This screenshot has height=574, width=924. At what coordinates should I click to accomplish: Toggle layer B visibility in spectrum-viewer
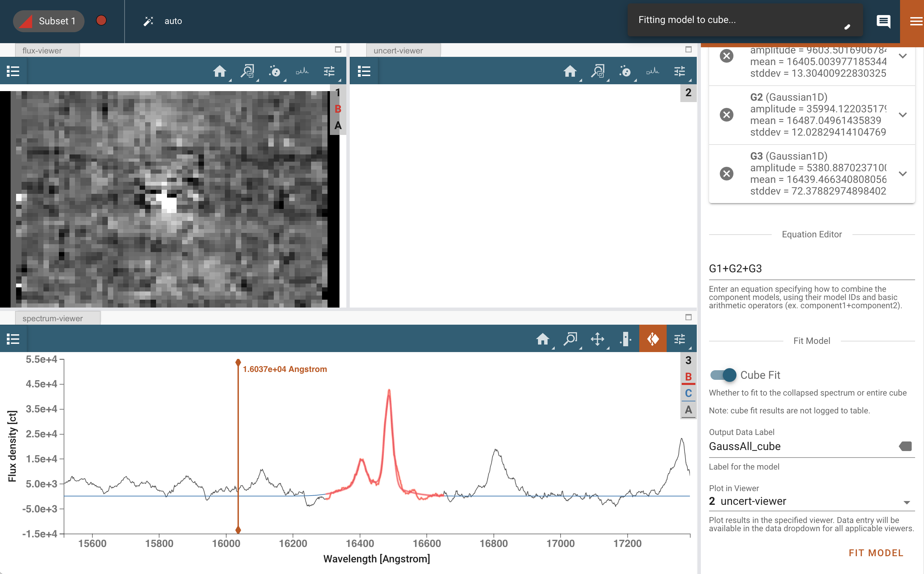point(688,377)
